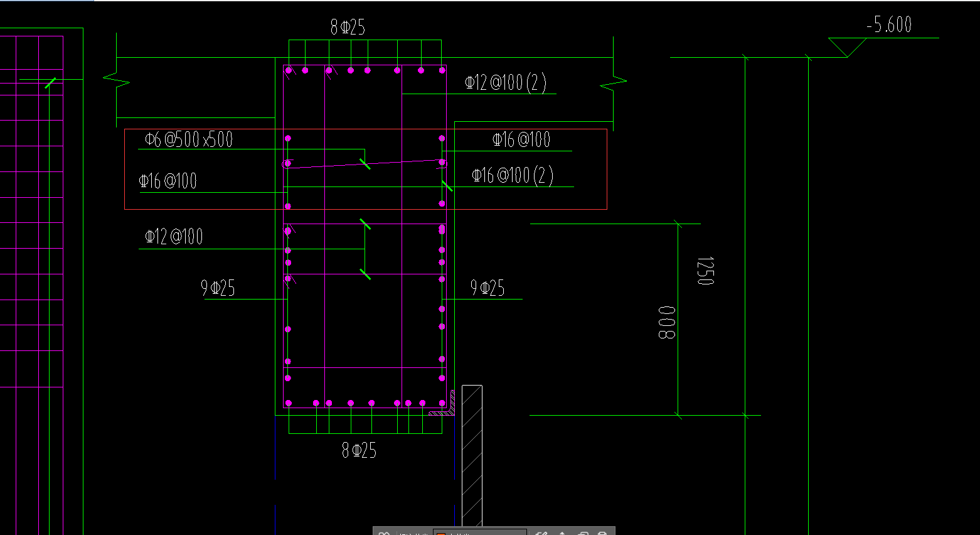
Task: Select the -5.600 elevation value
Action: (889, 24)
